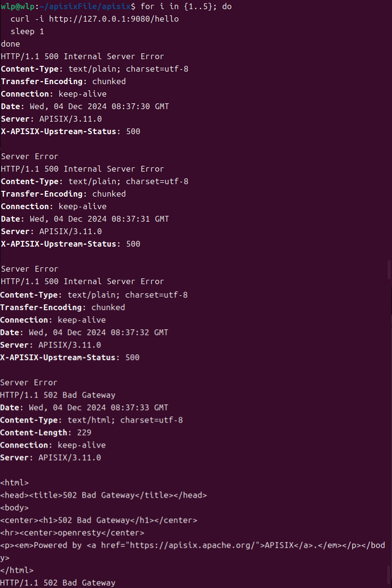Click the closing </html> tag
392x588 pixels.
click(17, 570)
